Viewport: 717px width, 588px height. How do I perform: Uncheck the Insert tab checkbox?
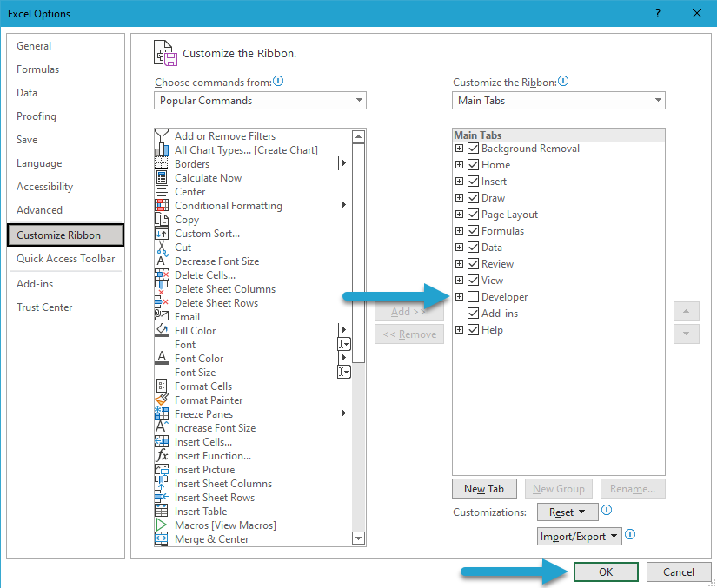pos(474,182)
